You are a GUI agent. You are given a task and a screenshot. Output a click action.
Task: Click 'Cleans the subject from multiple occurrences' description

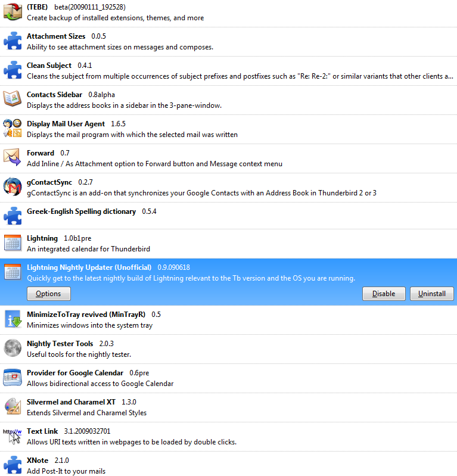click(x=240, y=76)
